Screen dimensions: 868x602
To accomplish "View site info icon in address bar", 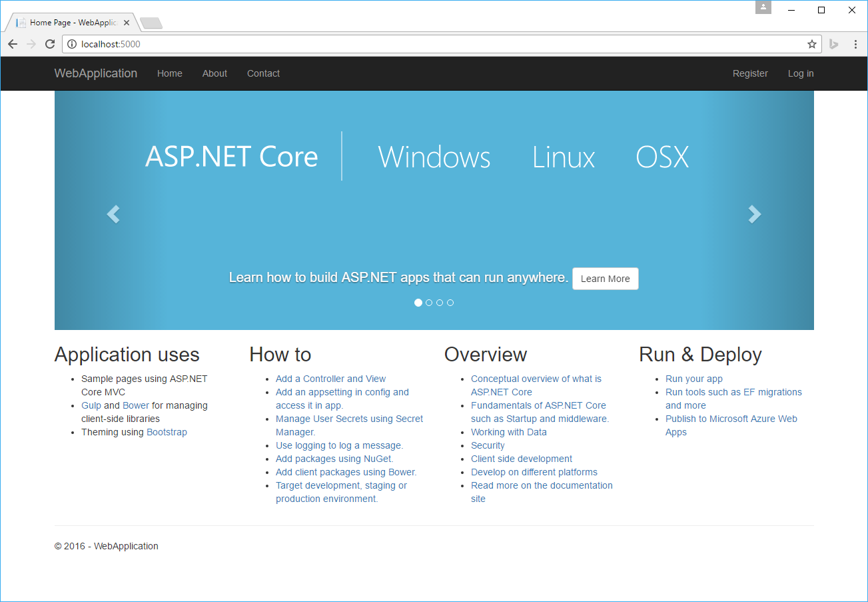I will 73,44.
